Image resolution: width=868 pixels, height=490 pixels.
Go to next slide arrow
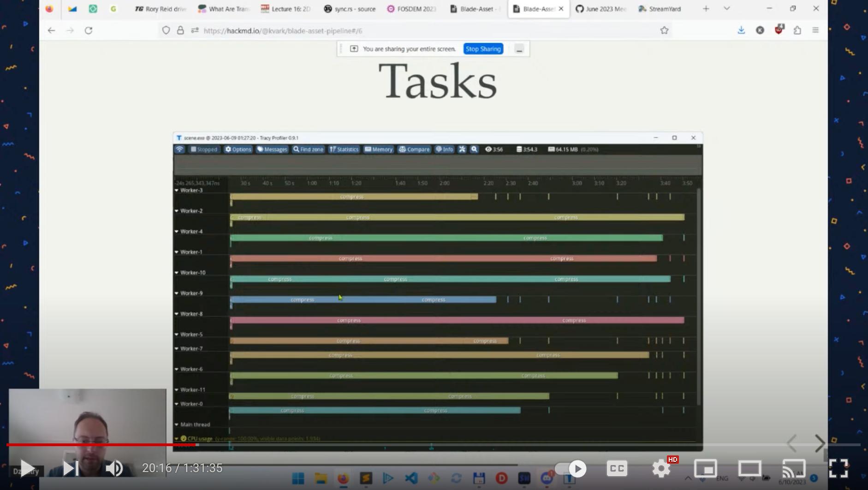820,443
